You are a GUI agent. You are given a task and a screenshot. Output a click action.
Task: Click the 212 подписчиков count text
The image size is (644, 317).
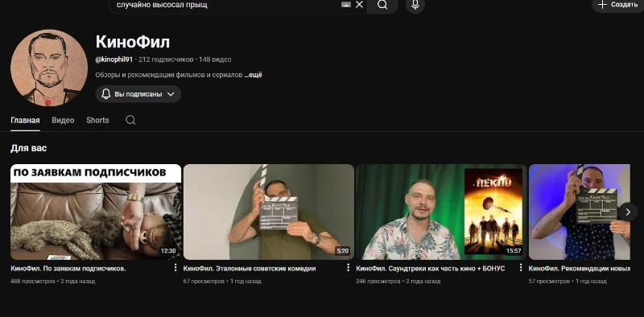pos(166,60)
